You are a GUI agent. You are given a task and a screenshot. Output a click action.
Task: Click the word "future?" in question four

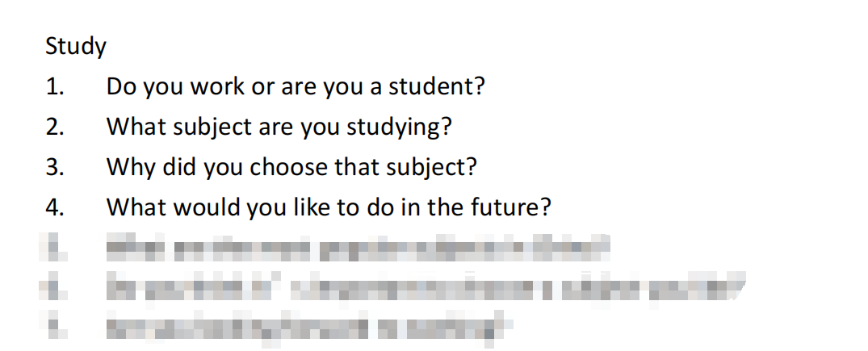[511, 207]
